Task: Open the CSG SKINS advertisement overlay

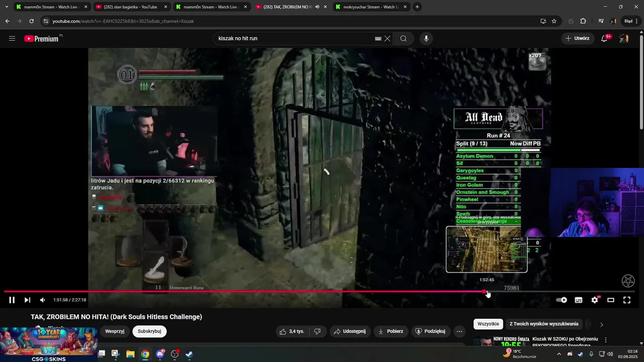Action: coord(49,344)
